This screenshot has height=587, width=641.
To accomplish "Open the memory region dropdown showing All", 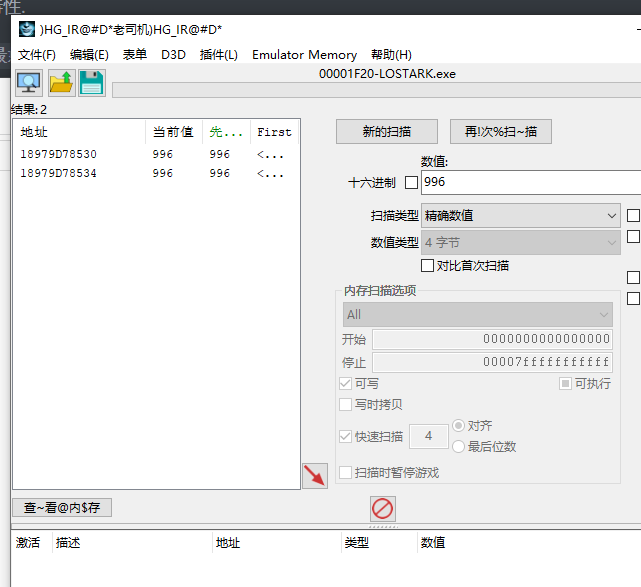I will [478, 314].
